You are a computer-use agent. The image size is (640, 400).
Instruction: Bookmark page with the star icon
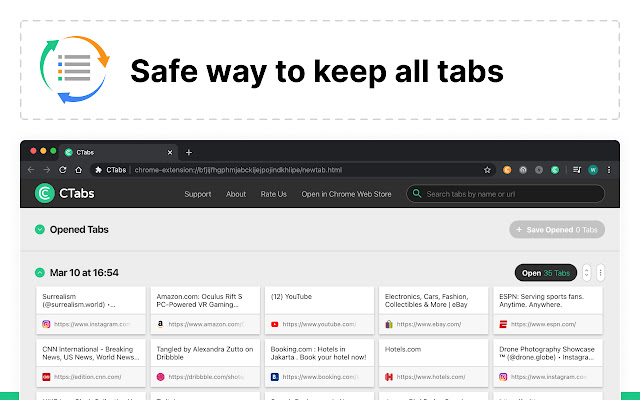(x=487, y=170)
